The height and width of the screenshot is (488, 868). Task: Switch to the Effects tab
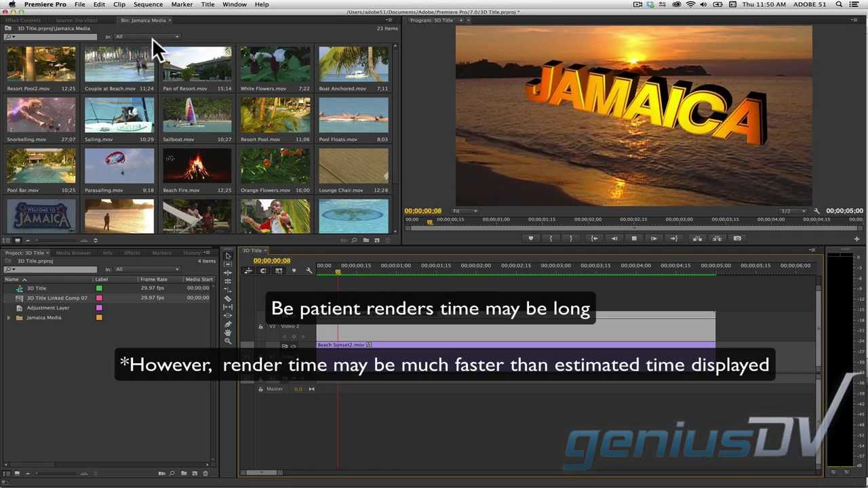pos(132,253)
